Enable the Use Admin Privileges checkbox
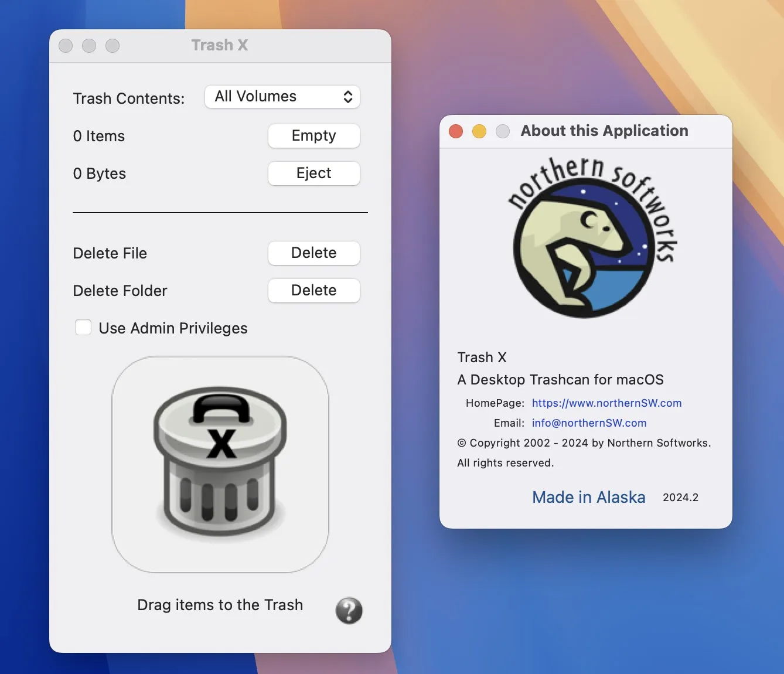The image size is (784, 674). pyautogui.click(x=83, y=328)
